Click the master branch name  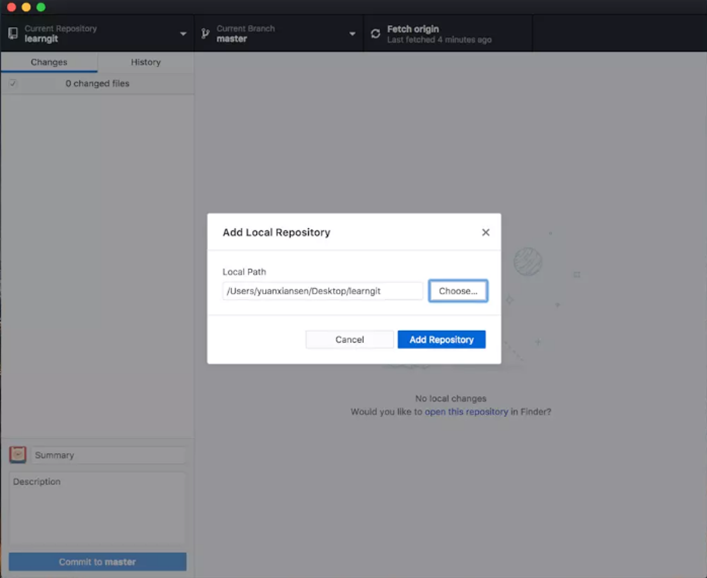point(232,39)
